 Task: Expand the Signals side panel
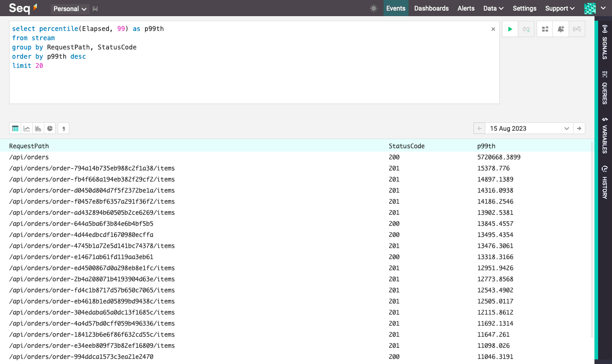(x=605, y=42)
